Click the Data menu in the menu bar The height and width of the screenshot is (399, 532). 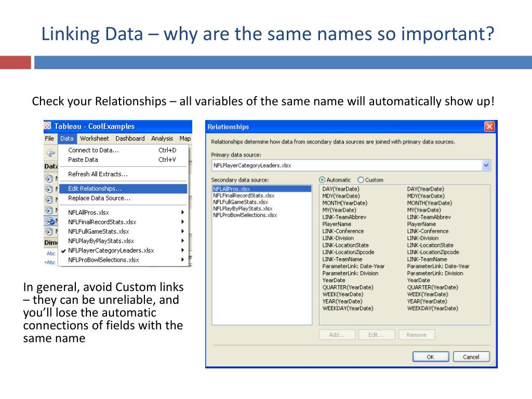pyautogui.click(x=67, y=138)
